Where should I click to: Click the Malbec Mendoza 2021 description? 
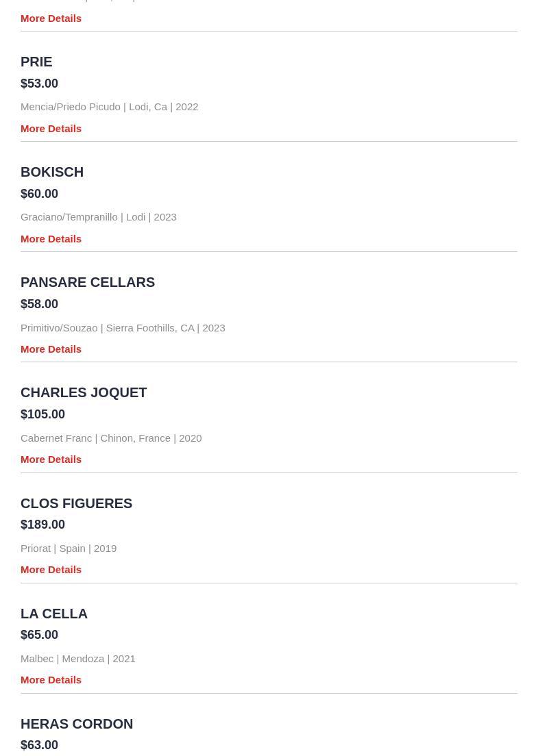77,659
